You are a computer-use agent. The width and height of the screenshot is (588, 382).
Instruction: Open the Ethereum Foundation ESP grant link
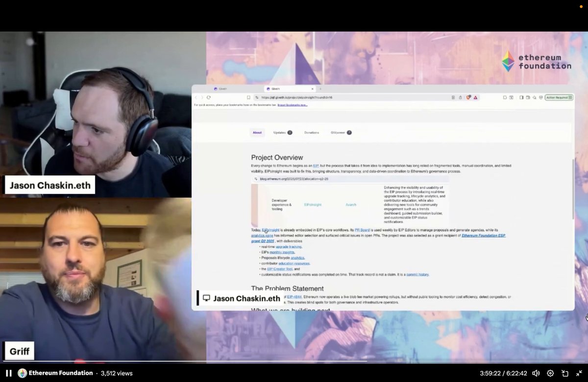[484, 236]
